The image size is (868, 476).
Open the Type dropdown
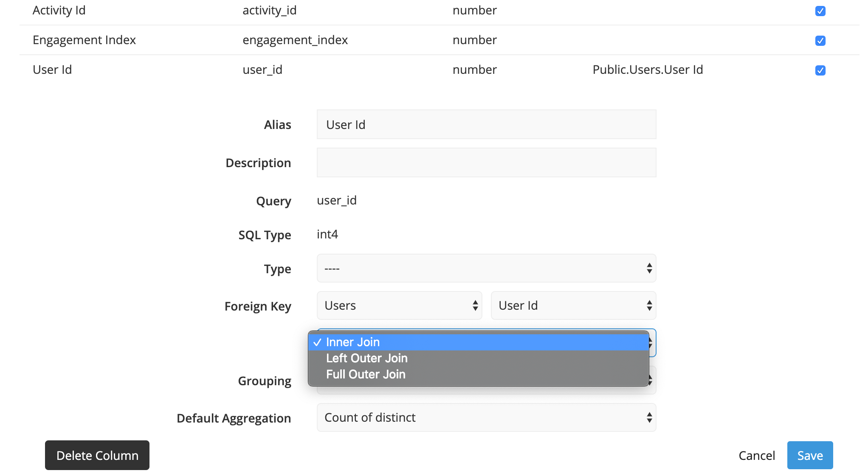[x=486, y=268]
